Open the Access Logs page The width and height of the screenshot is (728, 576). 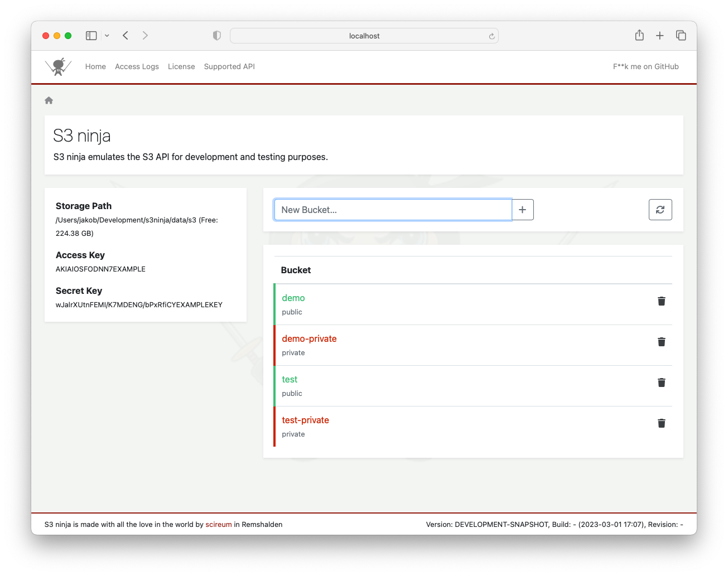[x=137, y=66]
